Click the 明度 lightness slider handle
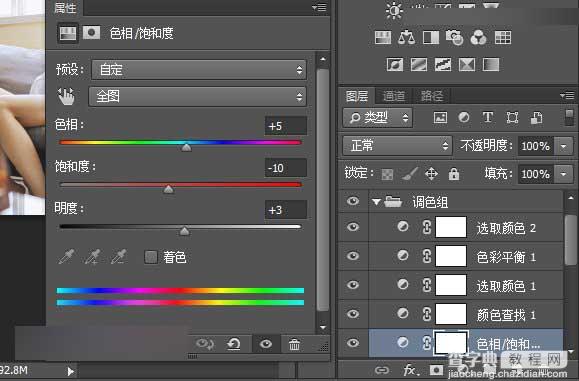Viewport: 579px width, 381px height. pyautogui.click(x=184, y=231)
